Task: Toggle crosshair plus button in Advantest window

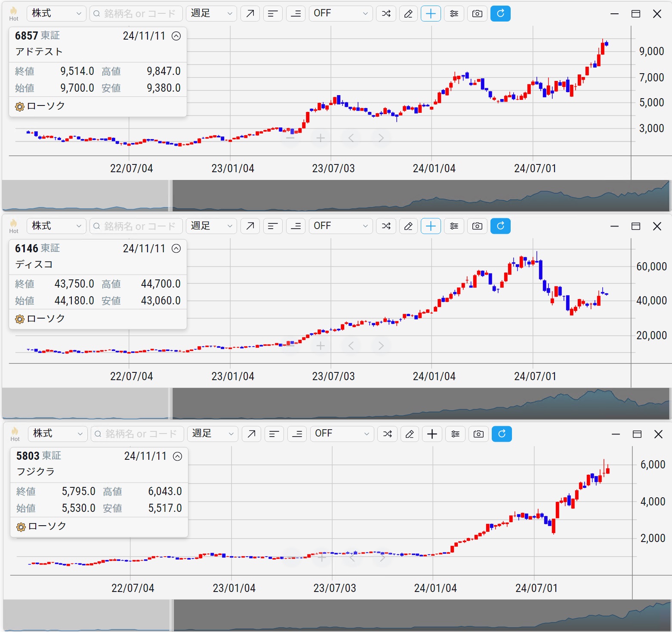Action: tap(431, 13)
